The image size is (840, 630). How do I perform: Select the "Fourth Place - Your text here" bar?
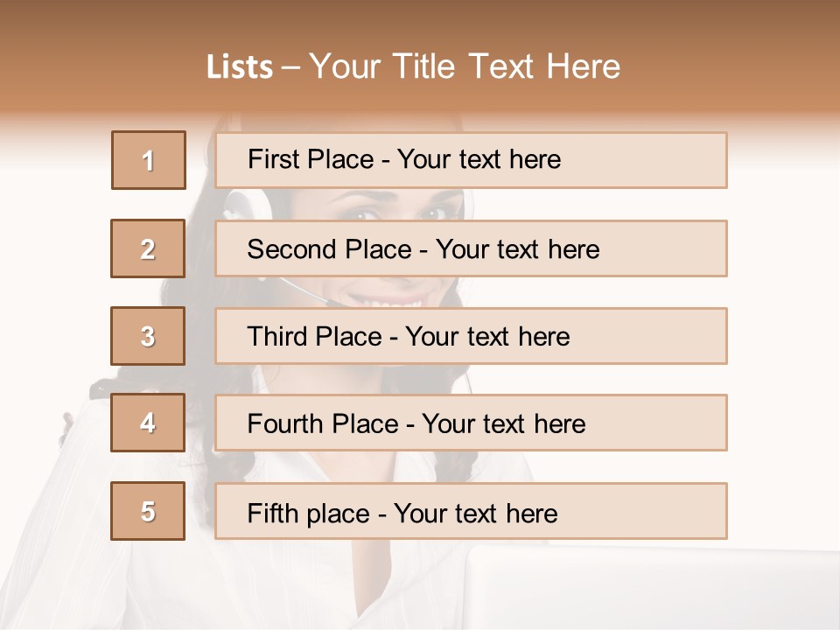pyautogui.click(x=471, y=423)
